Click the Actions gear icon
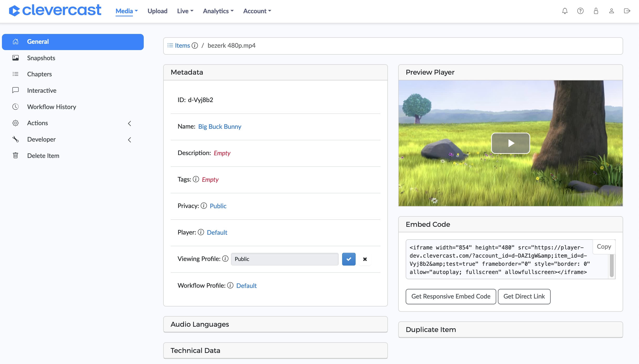 pos(15,123)
